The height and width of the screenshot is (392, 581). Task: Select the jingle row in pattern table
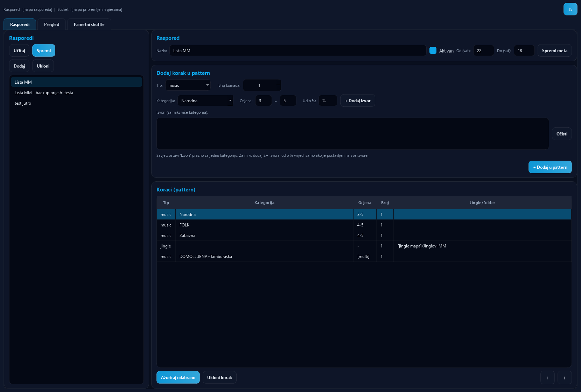[x=364, y=246]
